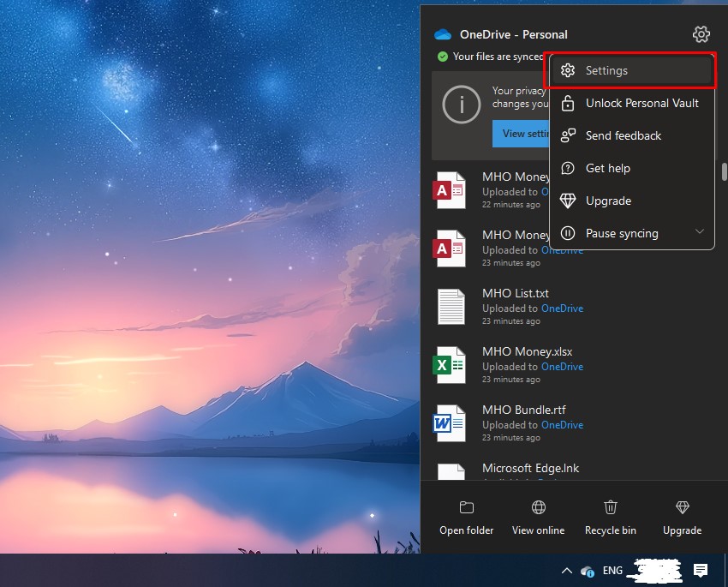Click the activity list scrollbar thumb
728x587 pixels.
pos(725,171)
